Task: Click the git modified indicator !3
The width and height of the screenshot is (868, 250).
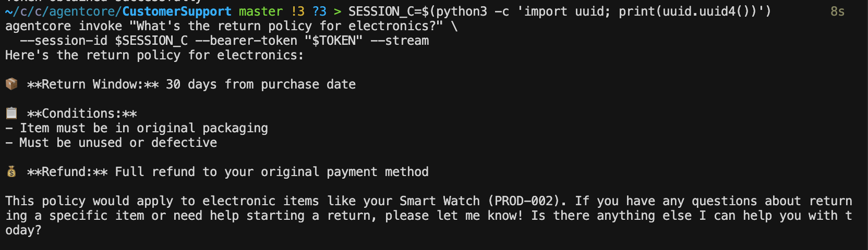Action: click(298, 11)
